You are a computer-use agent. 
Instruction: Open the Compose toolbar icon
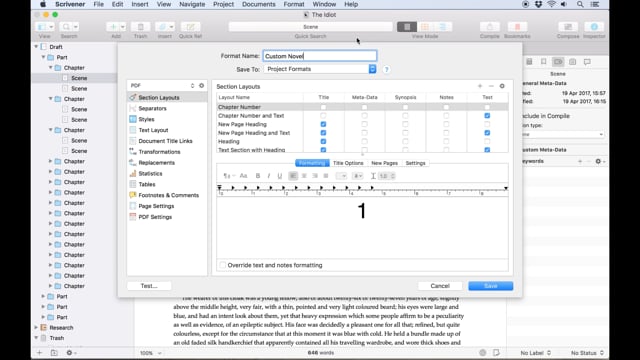tap(568, 27)
